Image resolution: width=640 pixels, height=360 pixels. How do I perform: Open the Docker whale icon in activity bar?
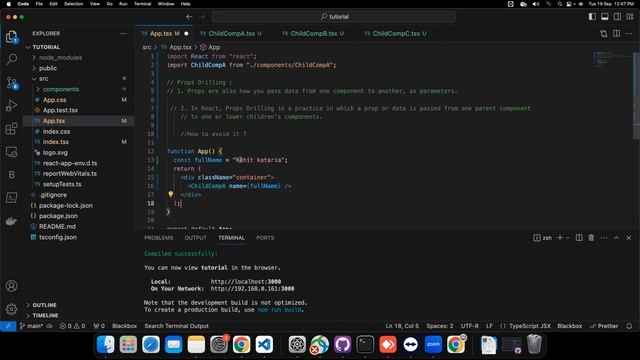tap(11, 221)
